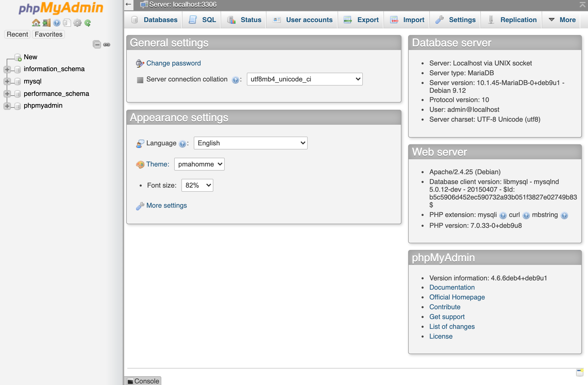
Task: Click the performance_schema tree item
Action: (x=56, y=93)
